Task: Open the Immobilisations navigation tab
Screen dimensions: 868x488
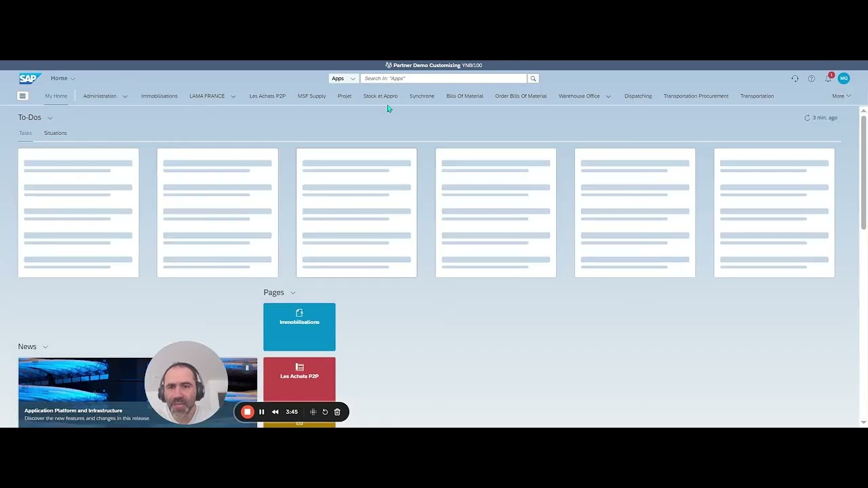Action: tap(159, 96)
